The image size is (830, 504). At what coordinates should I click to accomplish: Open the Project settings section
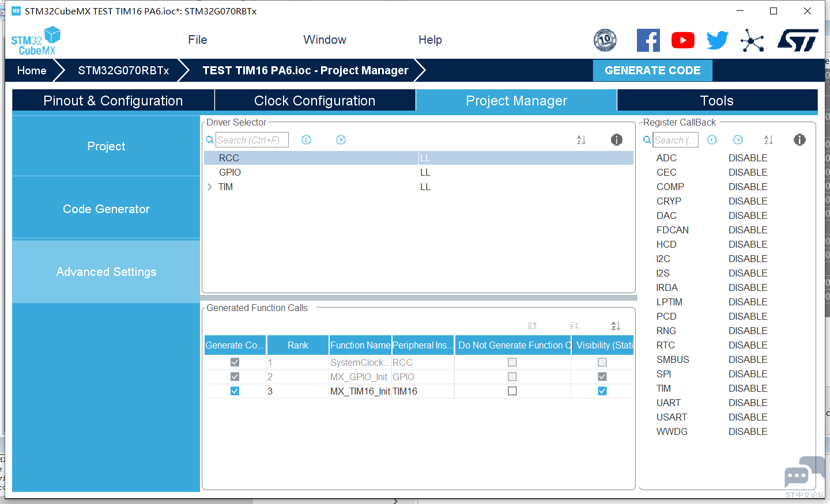106,146
